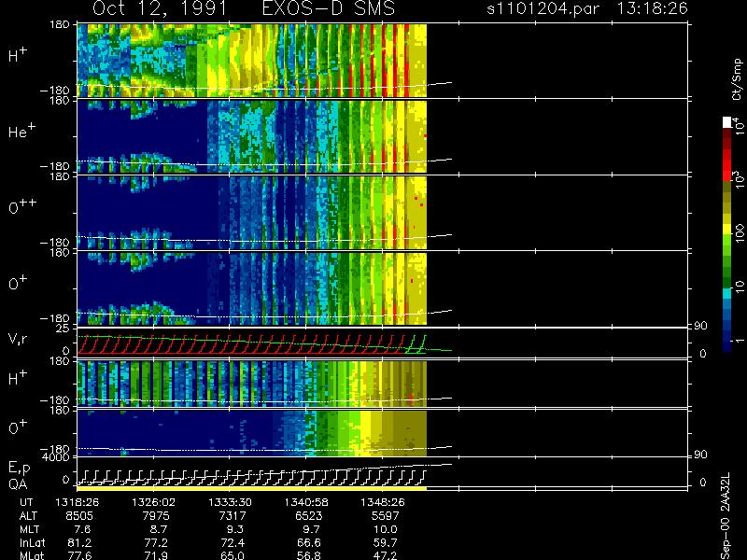Pick the cyan color bar segment near 10
The image size is (747, 560).
tap(727, 294)
